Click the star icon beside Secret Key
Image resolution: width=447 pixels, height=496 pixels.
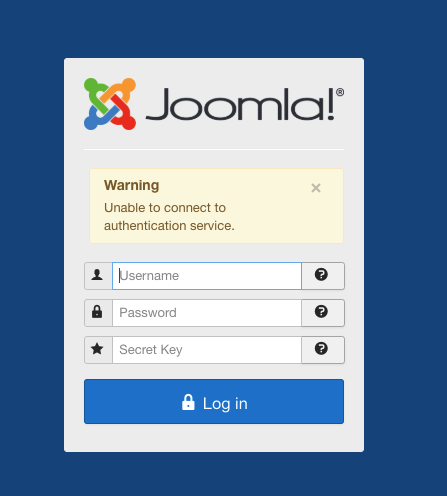[97, 349]
